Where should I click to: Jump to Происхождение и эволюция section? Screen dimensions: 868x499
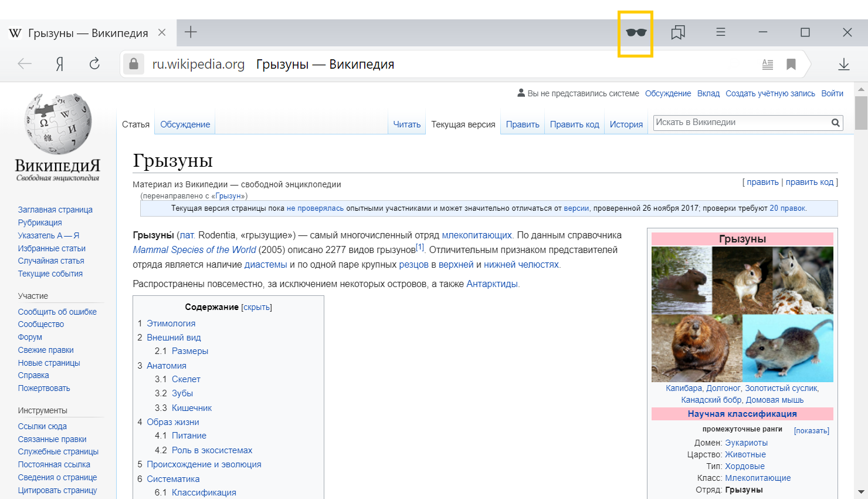(x=204, y=464)
